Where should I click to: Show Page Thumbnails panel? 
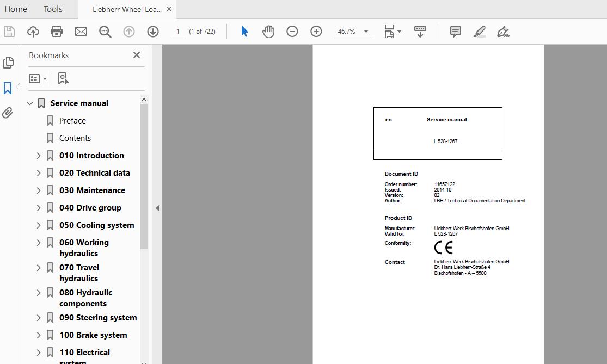pyautogui.click(x=8, y=62)
